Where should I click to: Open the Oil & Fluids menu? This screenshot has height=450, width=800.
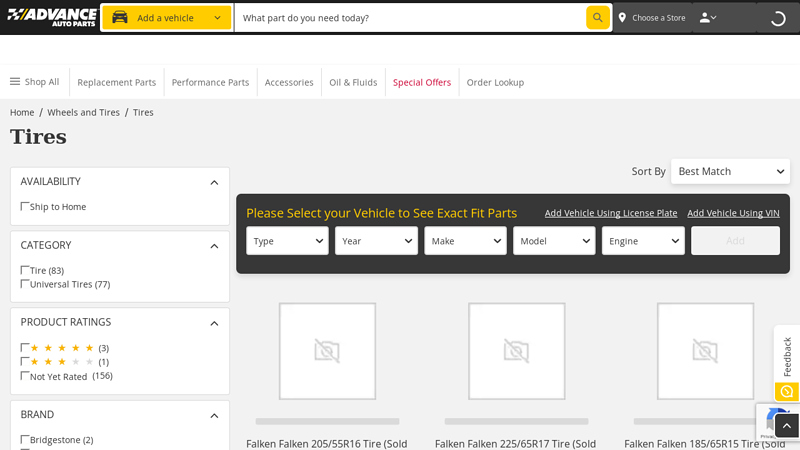pos(353,82)
